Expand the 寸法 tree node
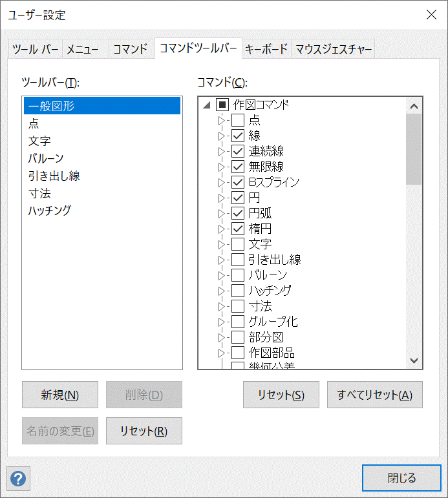The height and width of the screenshot is (498, 448). 222,306
